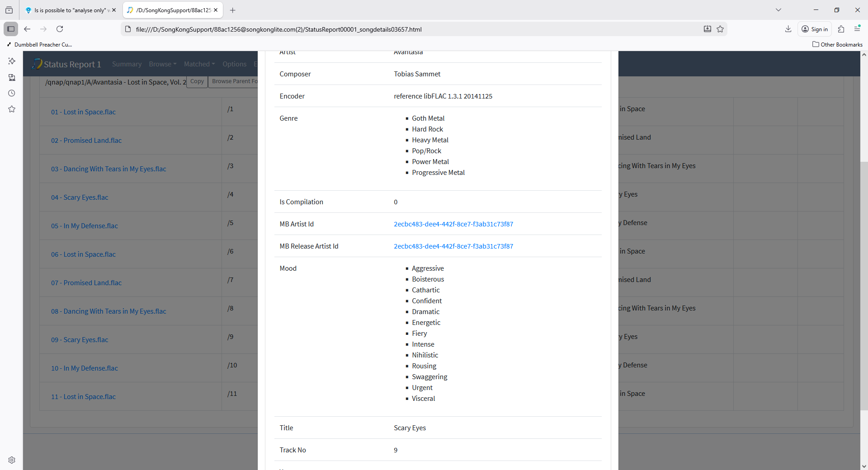Open the list all tabs chevron
Image resolution: width=868 pixels, height=470 pixels.
click(778, 10)
